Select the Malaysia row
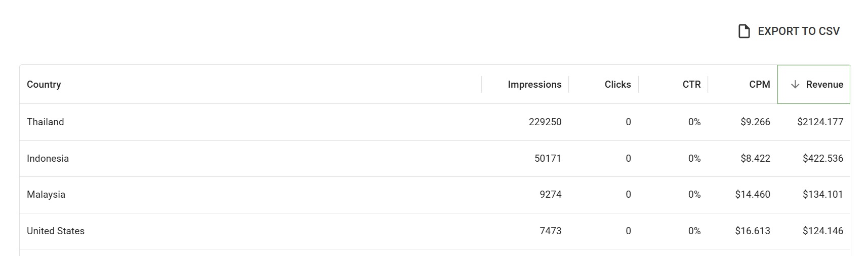 tap(435, 195)
